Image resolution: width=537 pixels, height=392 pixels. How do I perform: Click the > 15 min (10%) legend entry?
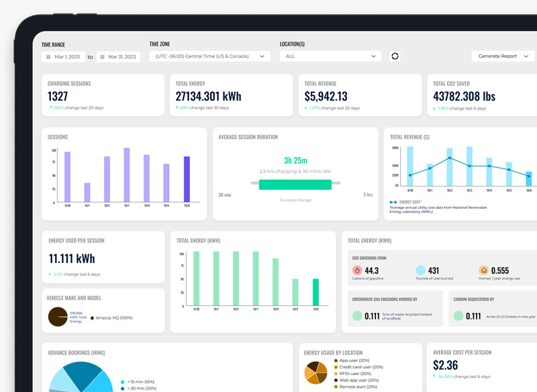tap(138, 382)
